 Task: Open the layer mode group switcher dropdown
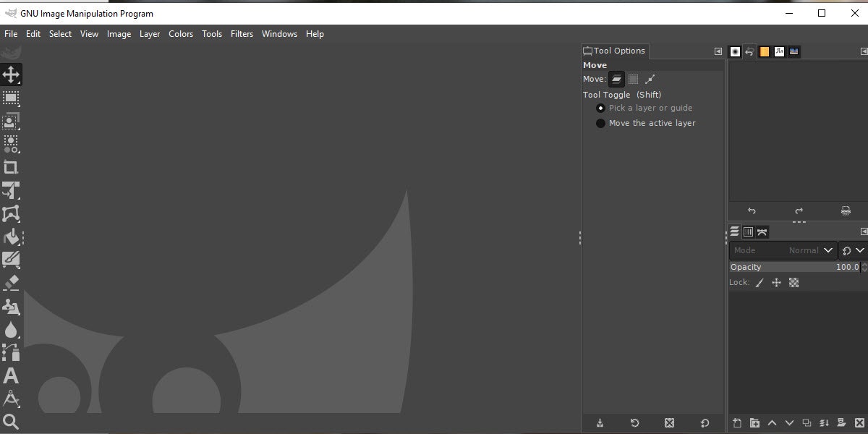point(853,250)
